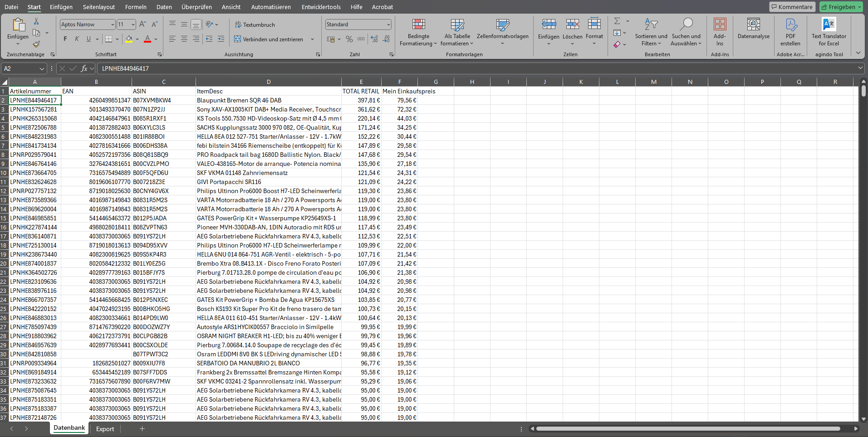Open Add-Ins from the ribbon
This screenshot has width=868, height=437.
[x=720, y=32]
